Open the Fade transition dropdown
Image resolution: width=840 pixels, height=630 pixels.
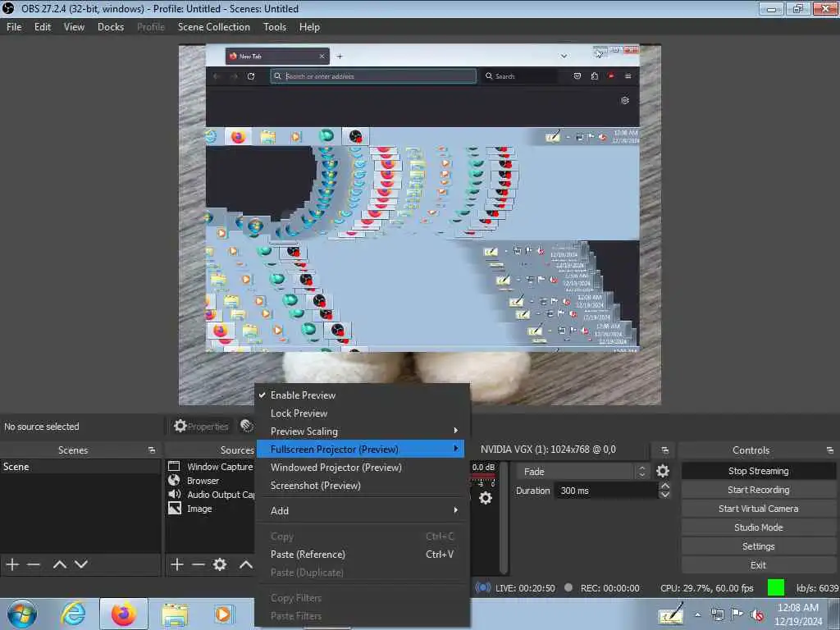[583, 472]
